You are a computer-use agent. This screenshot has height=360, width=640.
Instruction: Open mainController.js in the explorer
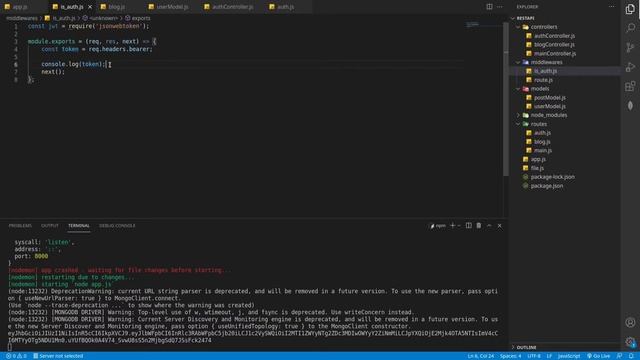pos(555,53)
